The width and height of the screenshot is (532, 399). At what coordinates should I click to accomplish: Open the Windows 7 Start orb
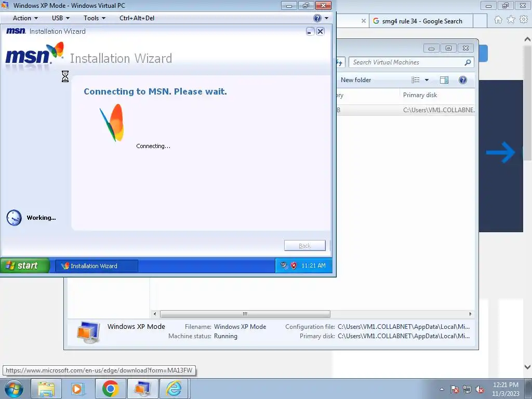(x=14, y=389)
